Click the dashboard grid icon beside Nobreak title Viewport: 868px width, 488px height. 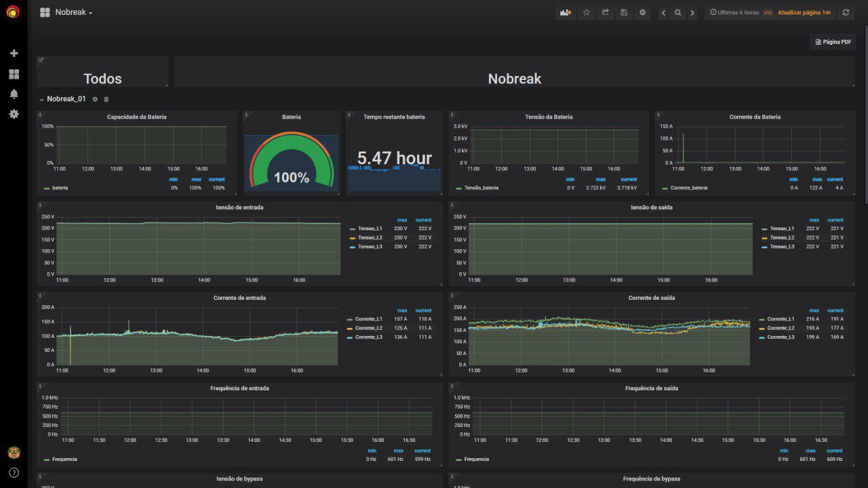click(45, 12)
